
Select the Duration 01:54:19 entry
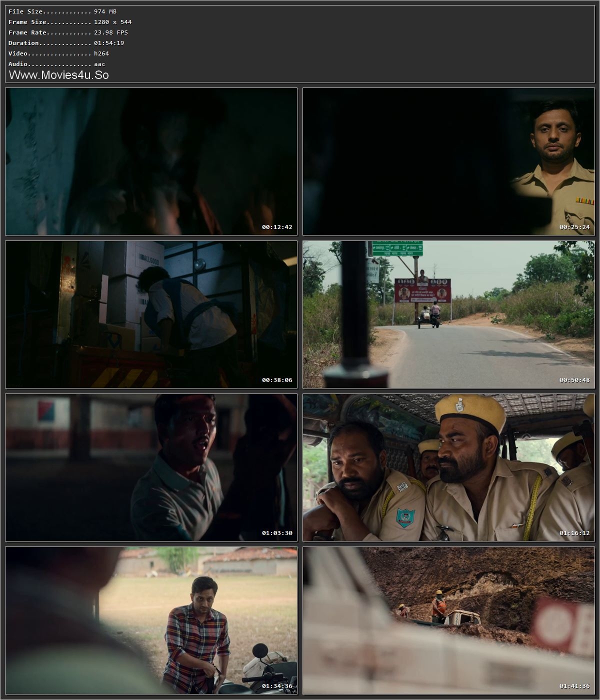(61, 42)
